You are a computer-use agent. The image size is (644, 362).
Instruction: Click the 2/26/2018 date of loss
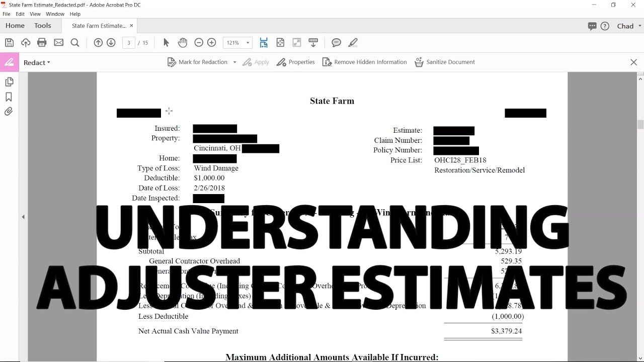click(x=209, y=188)
